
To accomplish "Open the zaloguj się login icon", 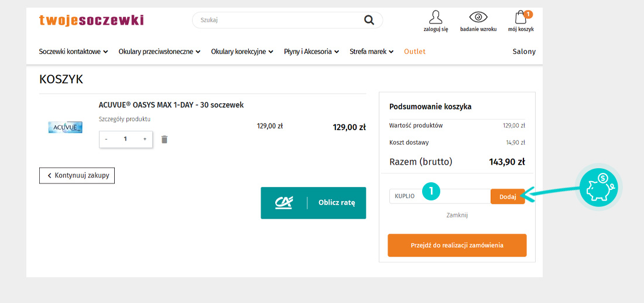I will pyautogui.click(x=436, y=21).
